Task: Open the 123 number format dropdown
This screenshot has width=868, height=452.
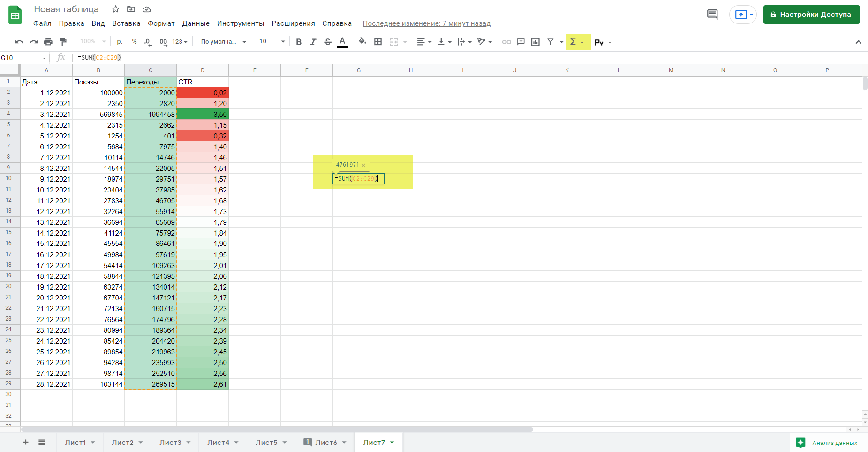Action: [x=180, y=42]
